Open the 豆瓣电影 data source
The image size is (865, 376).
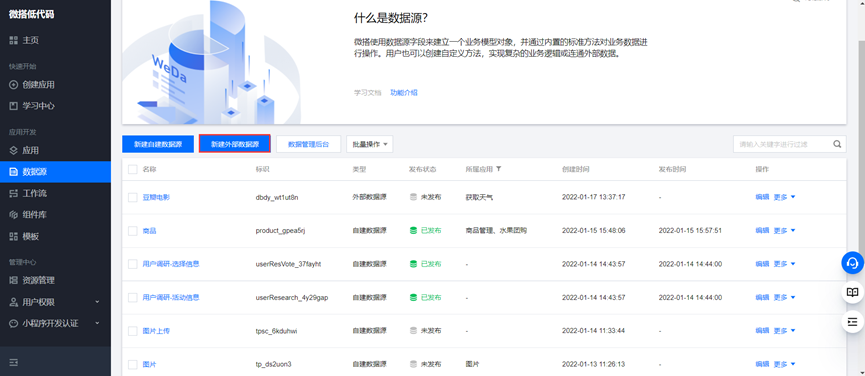pyautogui.click(x=156, y=197)
